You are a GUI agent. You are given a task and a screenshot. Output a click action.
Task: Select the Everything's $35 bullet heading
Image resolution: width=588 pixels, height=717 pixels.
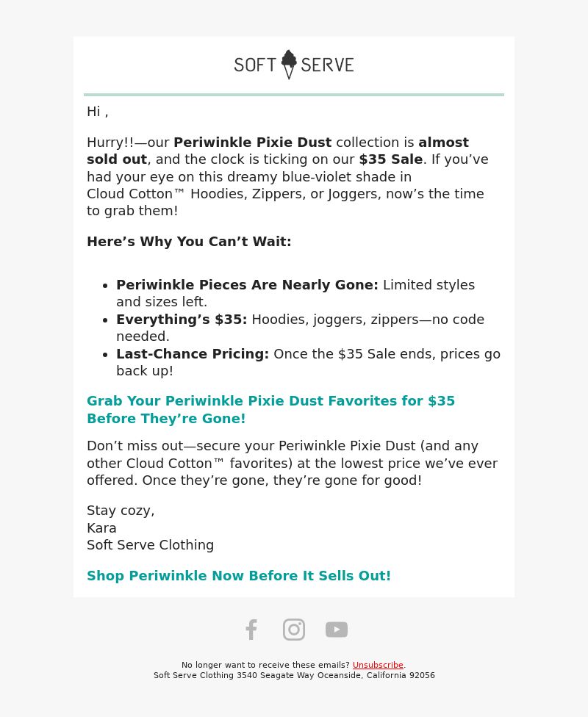coord(182,319)
